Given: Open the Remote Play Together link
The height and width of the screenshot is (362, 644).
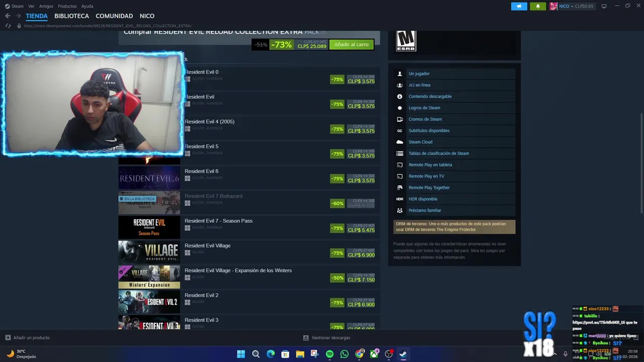Looking at the screenshot, I should (429, 188).
